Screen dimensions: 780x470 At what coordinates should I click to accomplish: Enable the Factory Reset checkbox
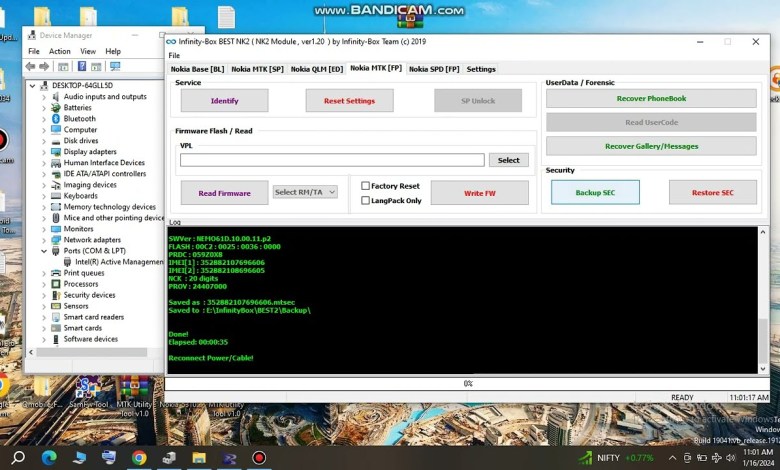366,186
